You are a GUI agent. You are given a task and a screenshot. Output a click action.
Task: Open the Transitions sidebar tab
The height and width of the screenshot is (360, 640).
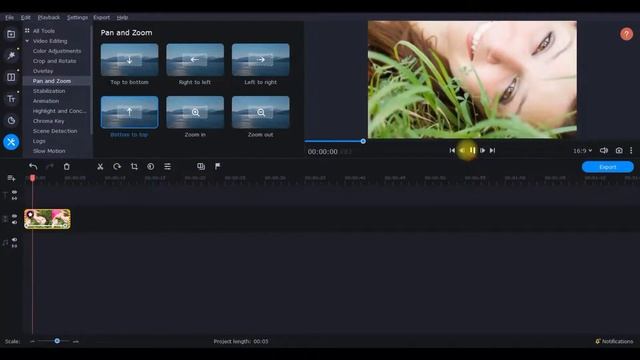[11, 77]
